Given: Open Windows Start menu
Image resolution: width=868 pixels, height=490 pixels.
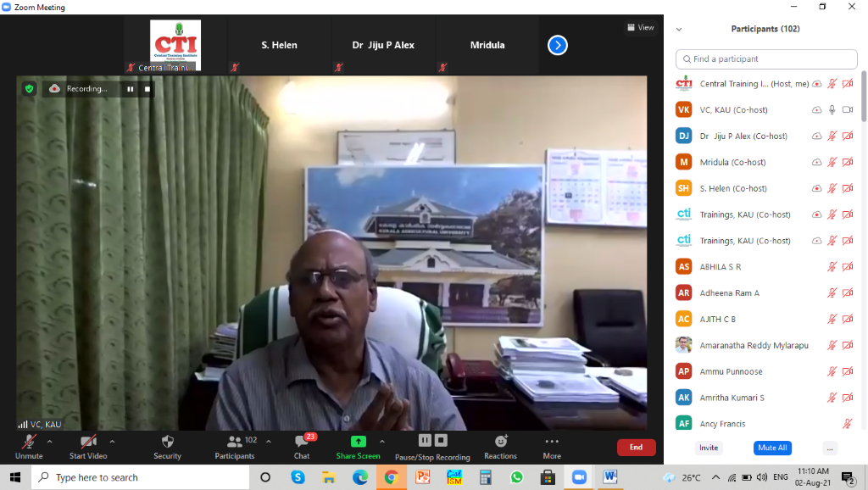Looking at the screenshot, I should [x=15, y=477].
